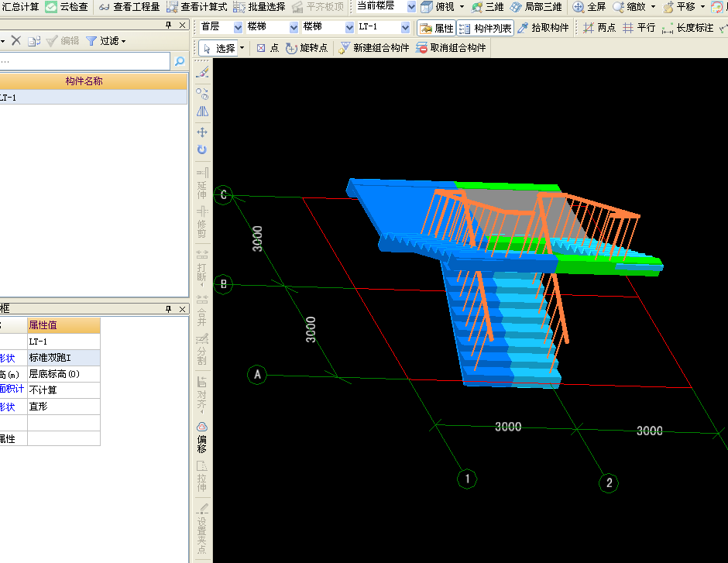
Task: Open the 过滤 filter menu
Action: [106, 41]
